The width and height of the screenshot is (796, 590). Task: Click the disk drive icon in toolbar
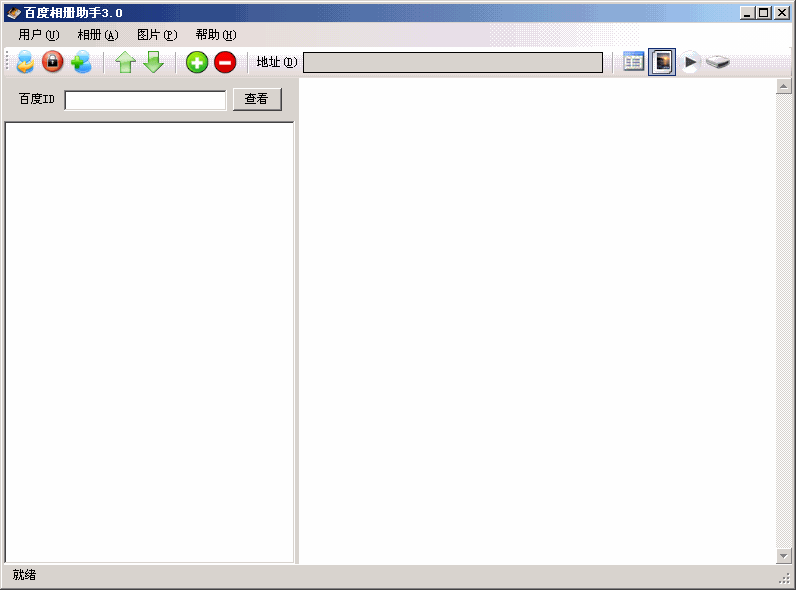tap(718, 62)
